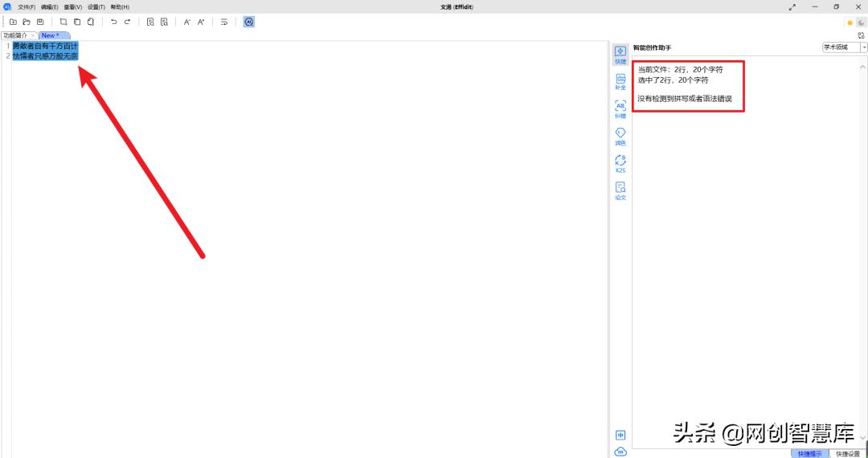The height and width of the screenshot is (458, 868).
Task: Switch to light mode sun icon
Action: (x=850, y=22)
